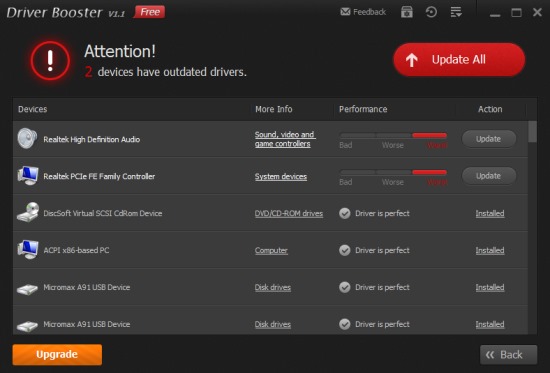Click the Update All button

459,60
